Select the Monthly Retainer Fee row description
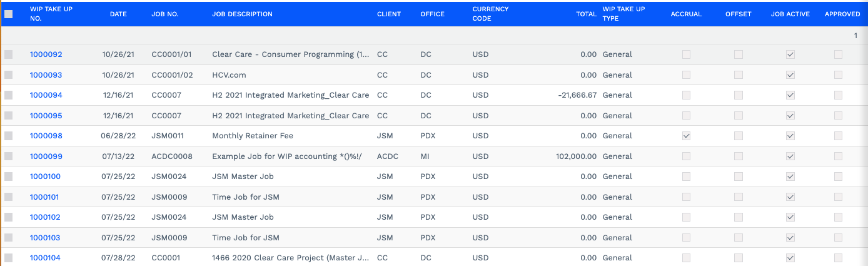Viewport: 868px width, 266px height. click(x=253, y=136)
